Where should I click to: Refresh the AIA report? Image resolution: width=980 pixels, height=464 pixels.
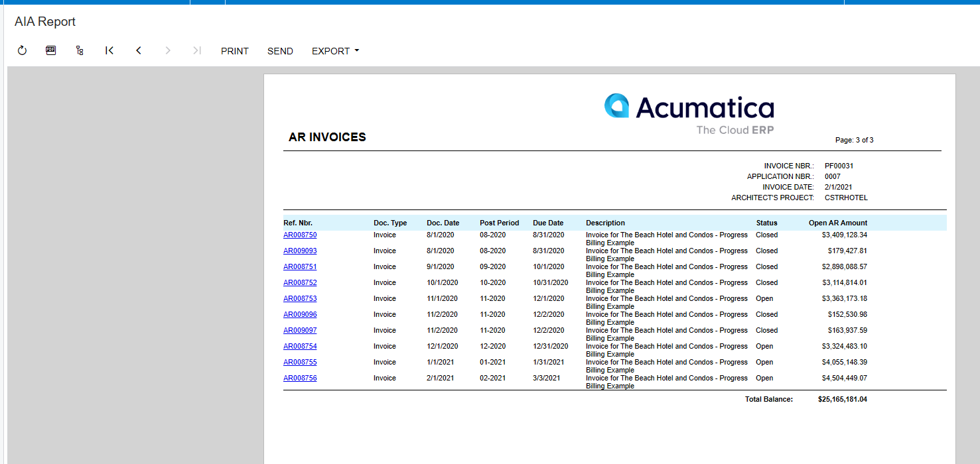tap(22, 50)
